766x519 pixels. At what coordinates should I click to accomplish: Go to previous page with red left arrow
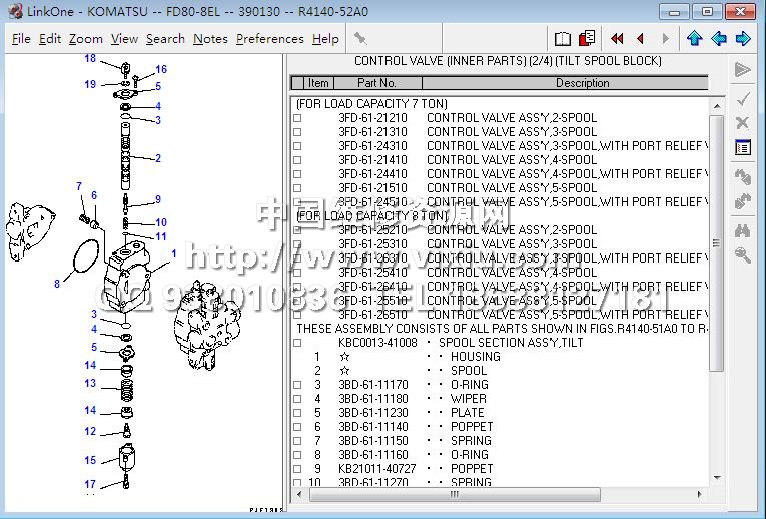pyautogui.click(x=640, y=39)
